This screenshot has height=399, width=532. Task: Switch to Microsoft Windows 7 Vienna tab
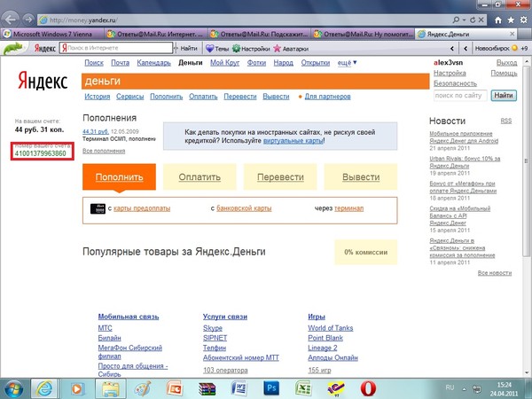coord(52,34)
